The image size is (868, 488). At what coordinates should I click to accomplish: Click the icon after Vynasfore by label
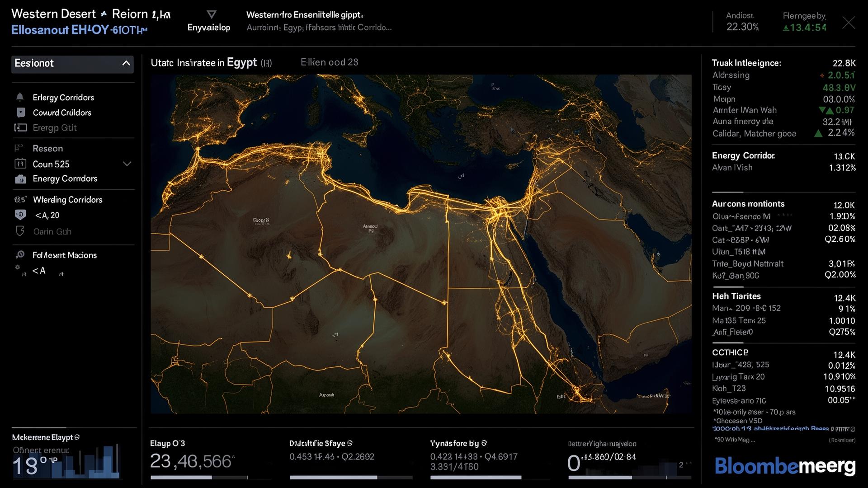point(484,443)
